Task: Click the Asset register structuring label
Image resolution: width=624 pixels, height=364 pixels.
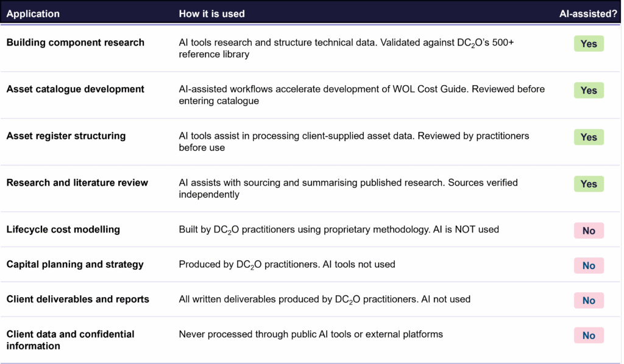Action: [66, 136]
